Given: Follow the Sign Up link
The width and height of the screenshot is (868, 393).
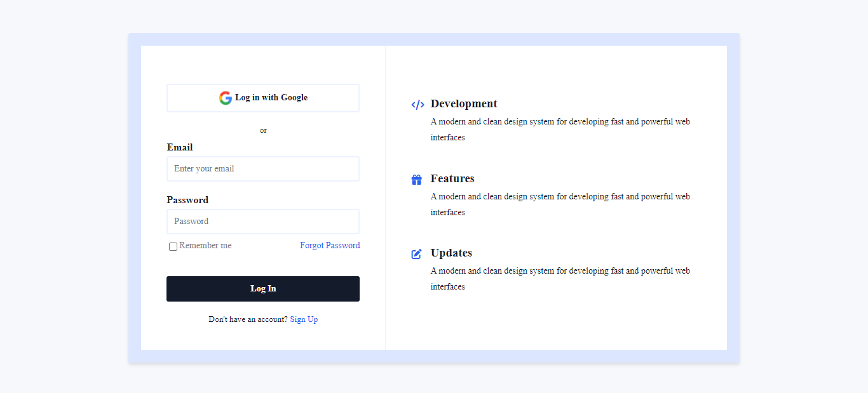Looking at the screenshot, I should pos(304,319).
